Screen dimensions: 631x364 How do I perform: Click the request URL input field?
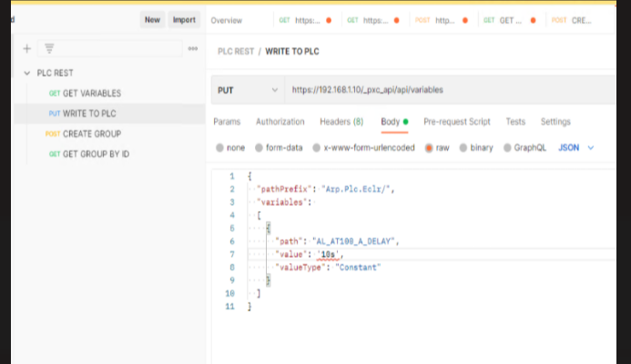[x=450, y=90]
